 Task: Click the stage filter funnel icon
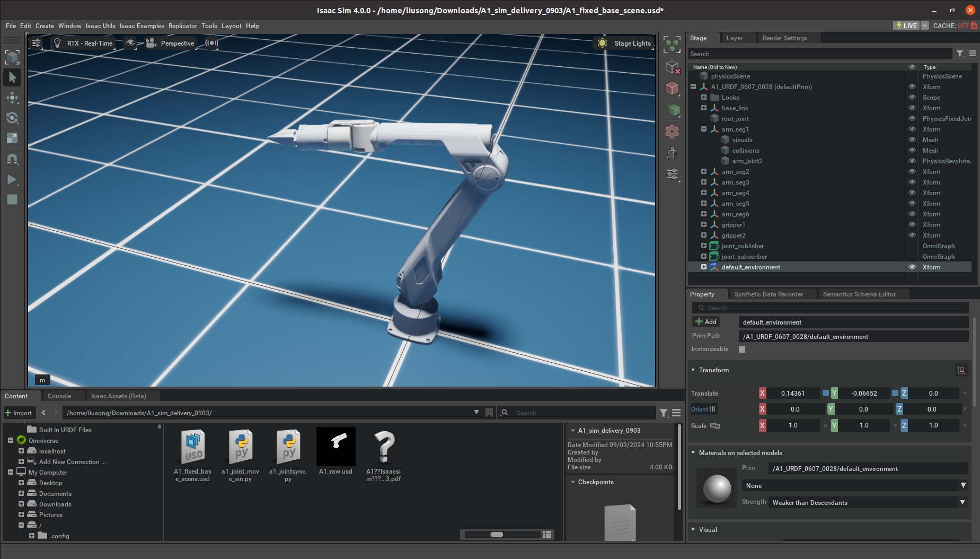pyautogui.click(x=960, y=54)
